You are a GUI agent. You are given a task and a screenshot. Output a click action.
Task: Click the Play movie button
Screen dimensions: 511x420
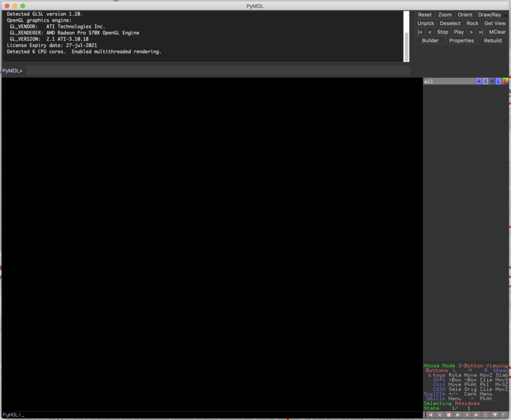tap(459, 32)
